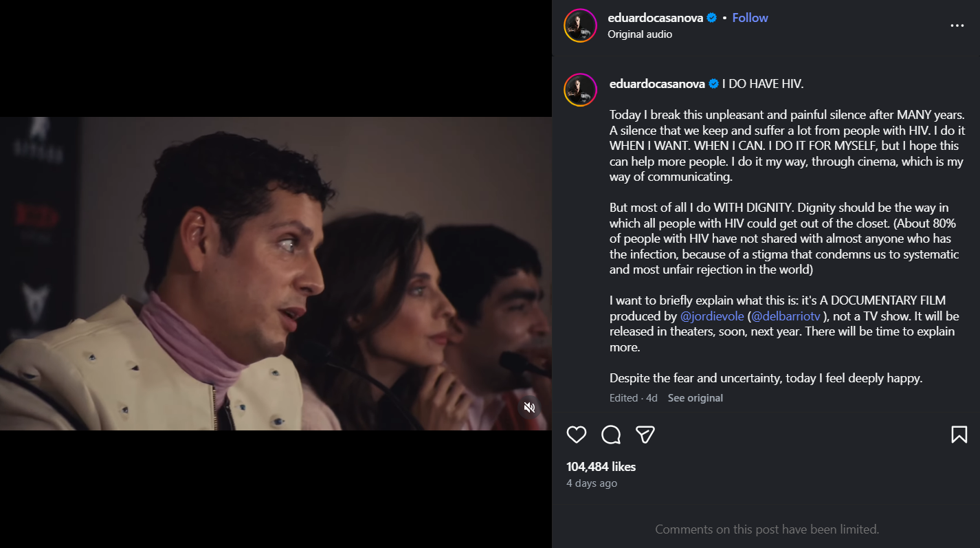Click the eduardocasanova username in the caption

tap(657, 84)
